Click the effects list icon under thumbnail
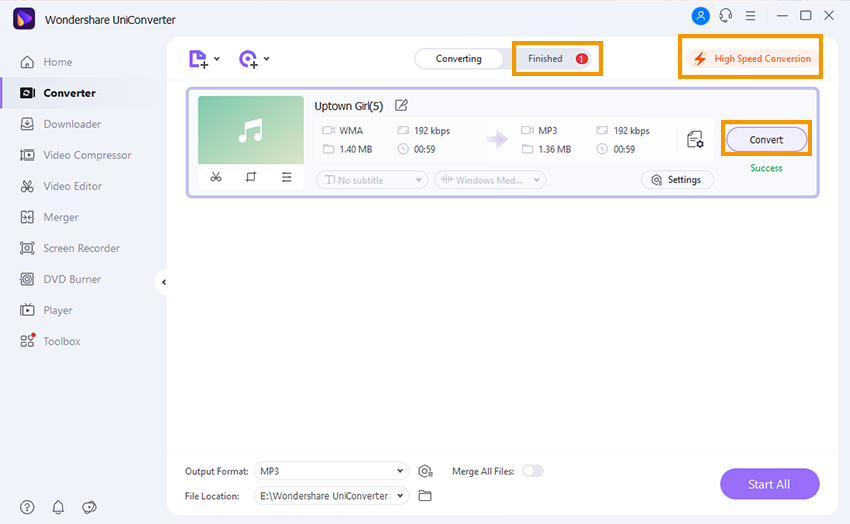The image size is (850, 524). [286, 177]
